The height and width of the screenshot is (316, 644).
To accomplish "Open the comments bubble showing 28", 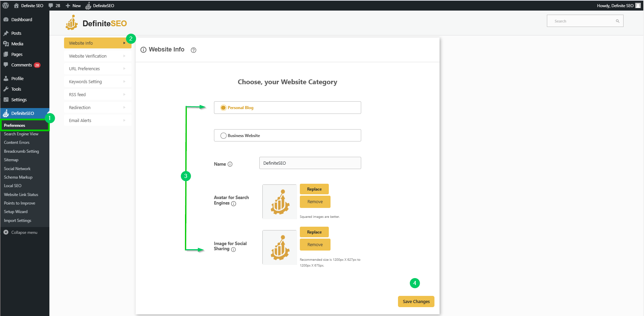I will (54, 5).
